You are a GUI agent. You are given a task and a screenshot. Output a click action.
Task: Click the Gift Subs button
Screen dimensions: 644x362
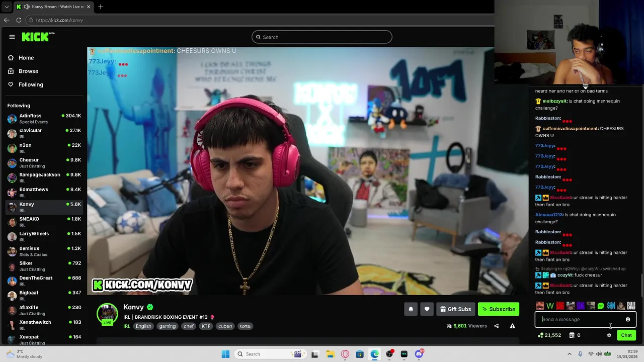tap(455, 309)
